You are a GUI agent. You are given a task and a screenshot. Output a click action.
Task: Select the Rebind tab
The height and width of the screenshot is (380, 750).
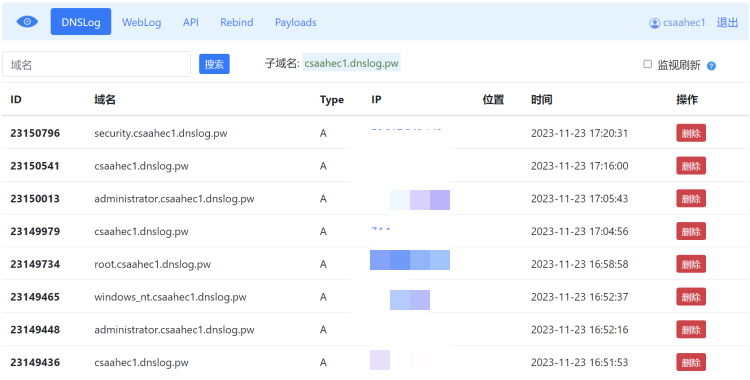tap(237, 22)
